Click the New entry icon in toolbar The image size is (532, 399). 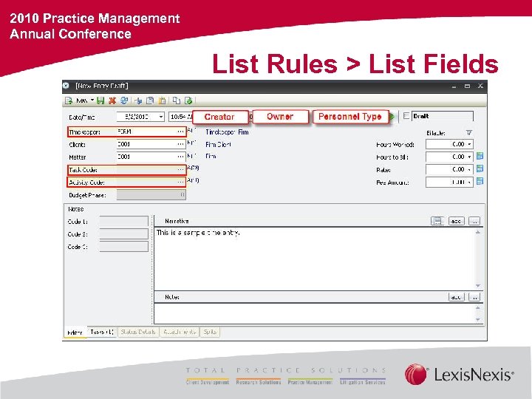(69, 100)
